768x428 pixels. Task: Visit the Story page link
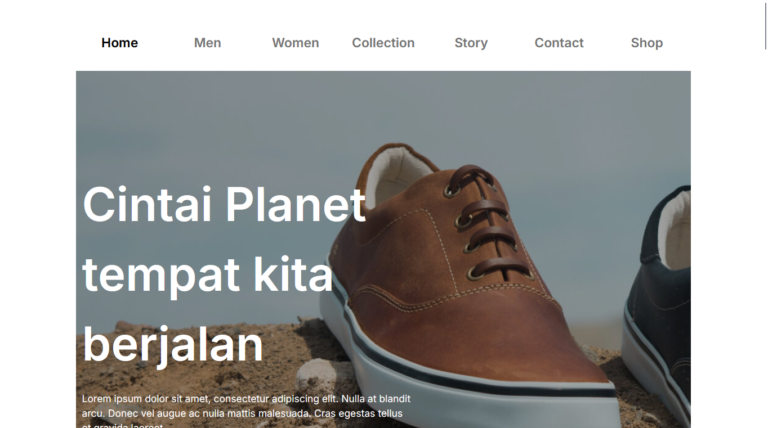[x=471, y=43]
